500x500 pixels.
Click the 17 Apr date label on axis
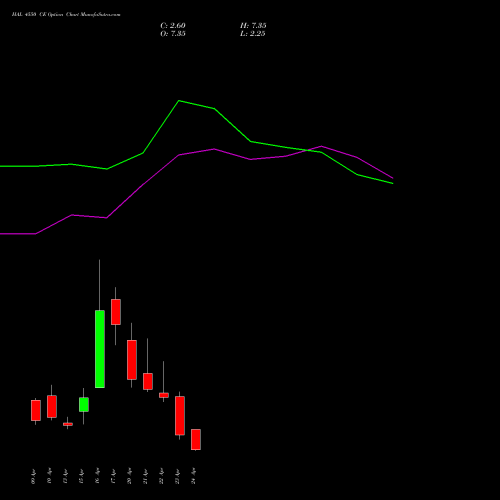(113, 476)
